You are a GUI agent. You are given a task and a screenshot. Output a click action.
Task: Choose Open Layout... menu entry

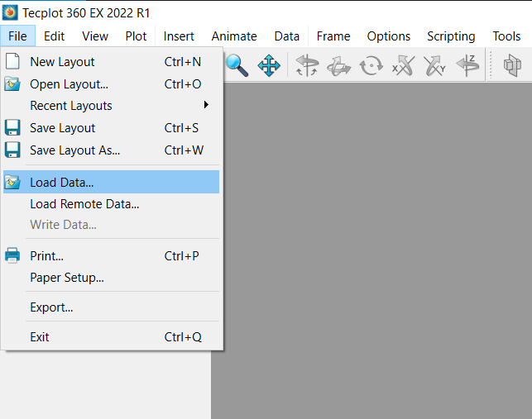click(112, 84)
